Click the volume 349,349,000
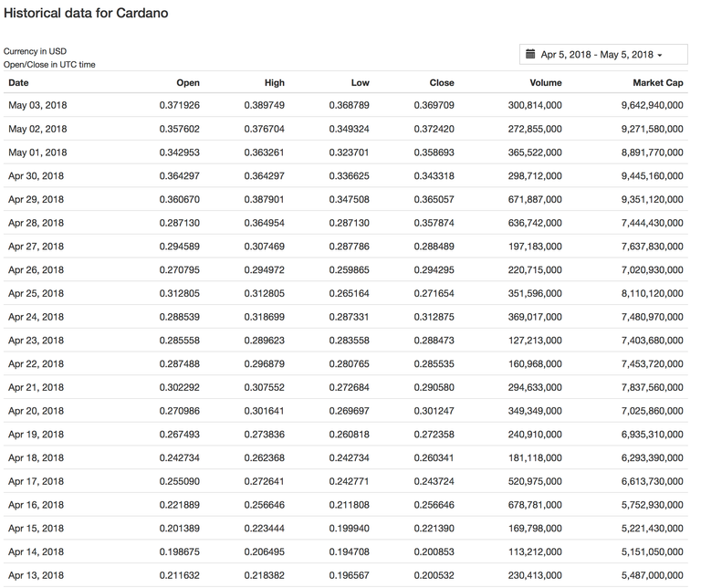The height and width of the screenshot is (588, 701). [x=535, y=411]
